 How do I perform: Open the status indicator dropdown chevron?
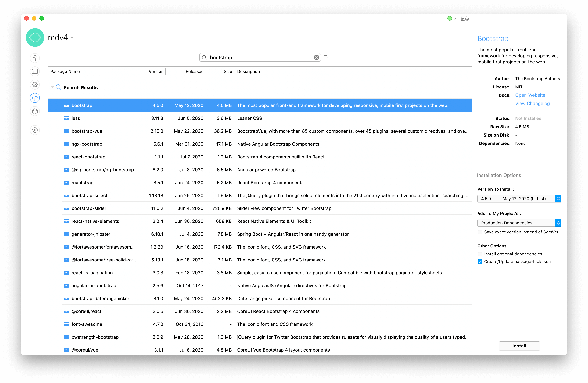coord(455,19)
